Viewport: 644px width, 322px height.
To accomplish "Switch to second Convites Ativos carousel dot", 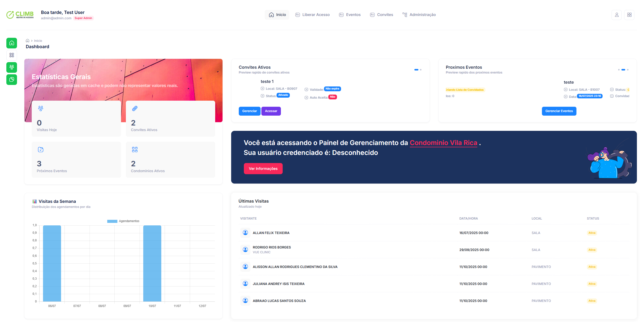I will (x=421, y=70).
